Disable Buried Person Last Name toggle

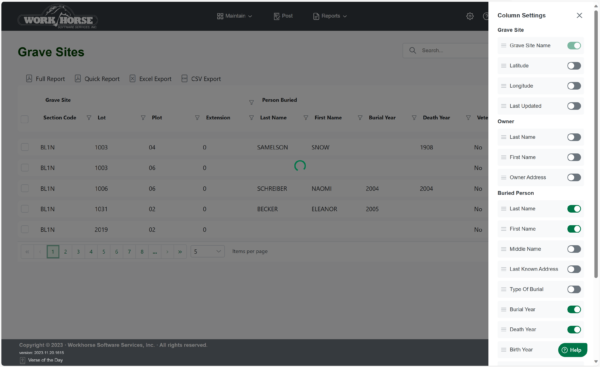pyautogui.click(x=574, y=209)
